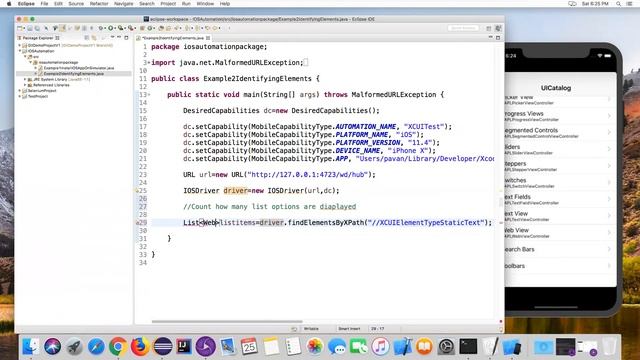This screenshot has width=640, height=360.
Task: Open the Source menu
Action: click(x=76, y=4)
